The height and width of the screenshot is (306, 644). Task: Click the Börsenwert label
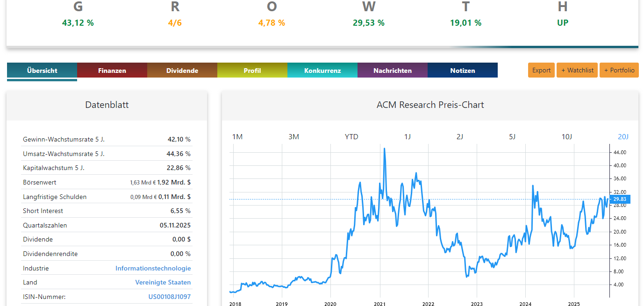pos(40,182)
